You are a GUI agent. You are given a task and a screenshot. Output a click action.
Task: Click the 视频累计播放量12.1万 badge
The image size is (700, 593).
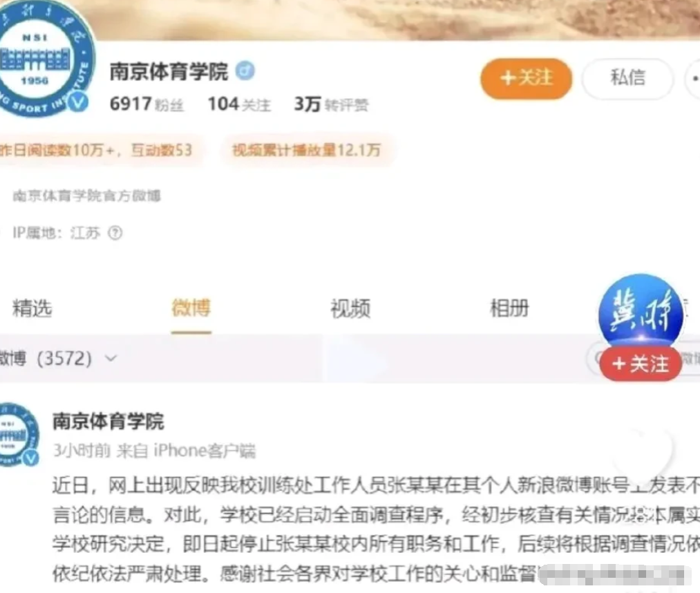click(306, 150)
